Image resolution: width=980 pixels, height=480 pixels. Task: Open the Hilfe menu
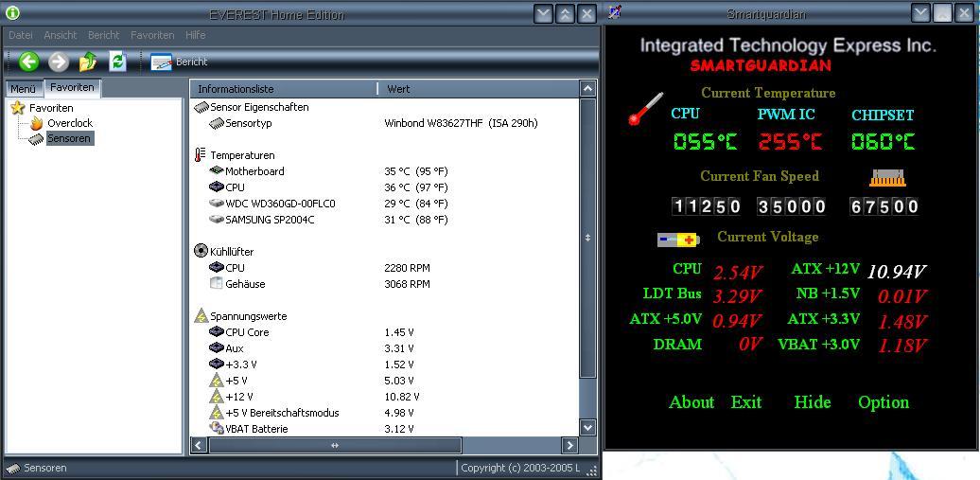(196, 35)
